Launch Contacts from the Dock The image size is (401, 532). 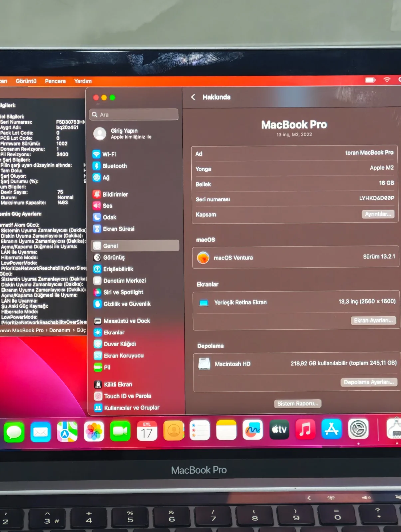click(x=173, y=431)
